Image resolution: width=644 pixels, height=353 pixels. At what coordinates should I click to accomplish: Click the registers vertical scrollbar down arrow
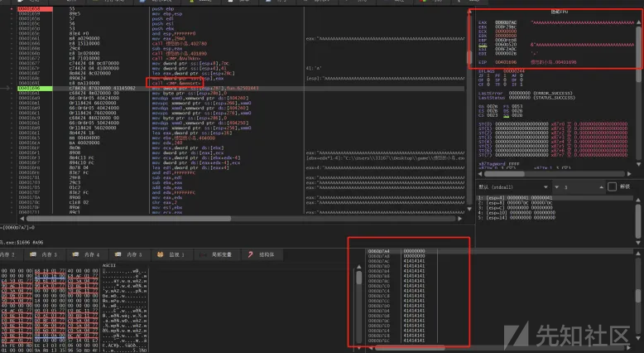pyautogui.click(x=639, y=164)
